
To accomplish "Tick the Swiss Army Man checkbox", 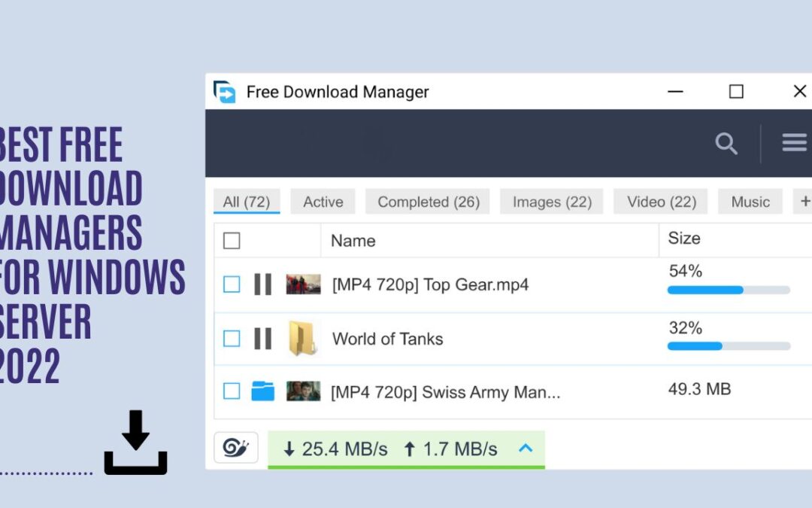I will coord(232,391).
